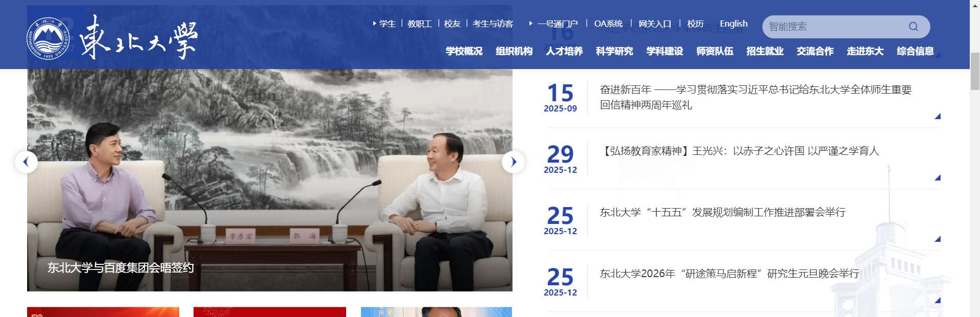This screenshot has height=317, width=980.
Task: Click the page vertical scrollbar thumb
Action: point(975,72)
